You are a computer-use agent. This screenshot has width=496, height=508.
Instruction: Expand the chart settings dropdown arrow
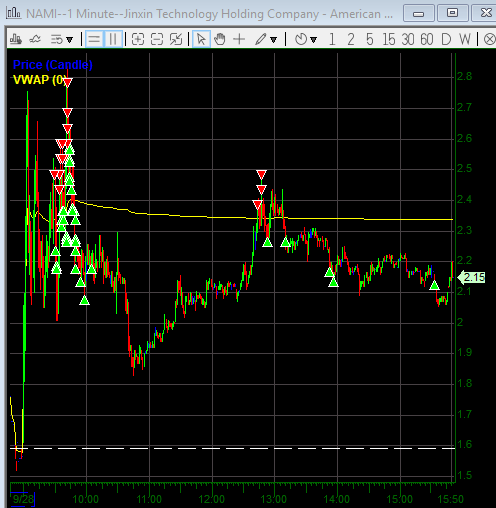pos(70,40)
